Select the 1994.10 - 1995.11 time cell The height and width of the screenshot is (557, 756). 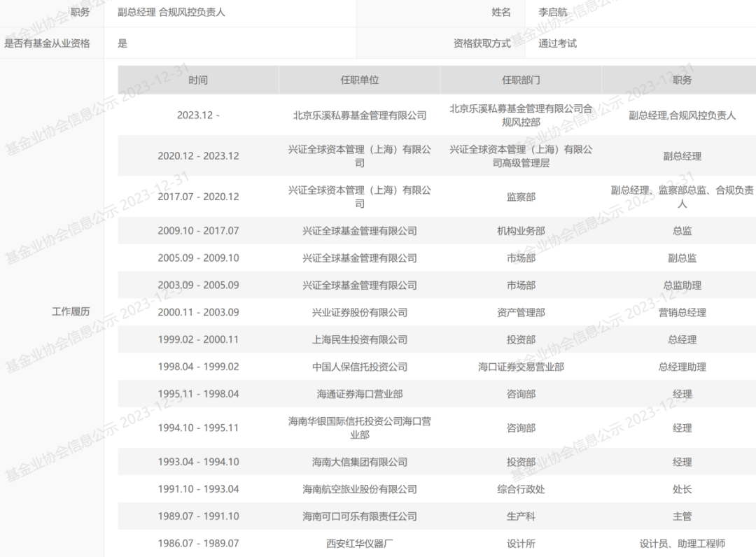tap(198, 428)
